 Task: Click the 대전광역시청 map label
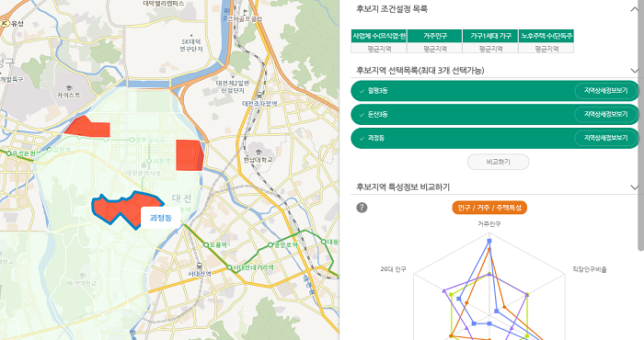click(x=144, y=174)
